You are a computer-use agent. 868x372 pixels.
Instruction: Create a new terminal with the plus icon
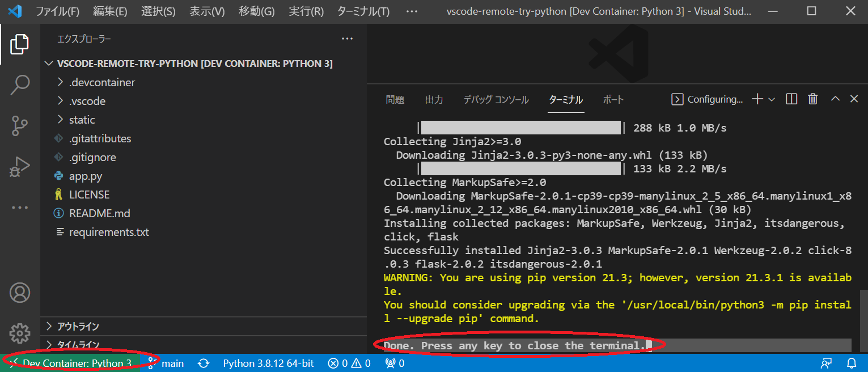756,99
